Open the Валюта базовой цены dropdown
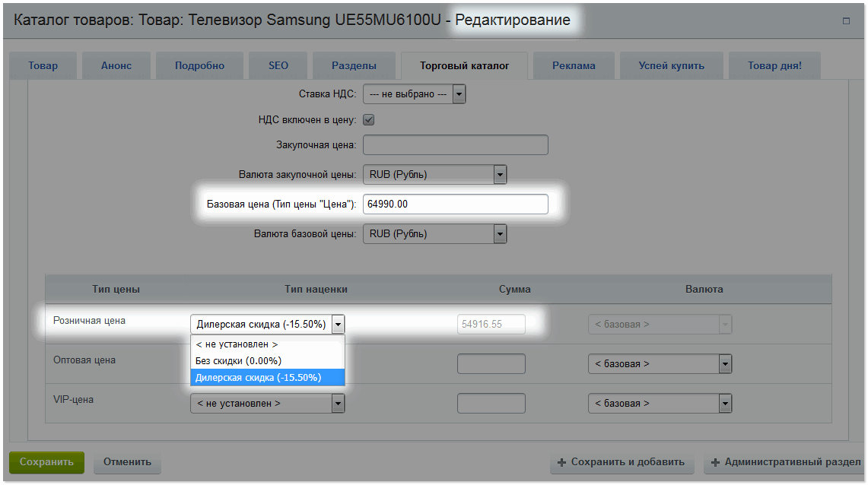Screen dimensions: 868x485 click(x=434, y=234)
